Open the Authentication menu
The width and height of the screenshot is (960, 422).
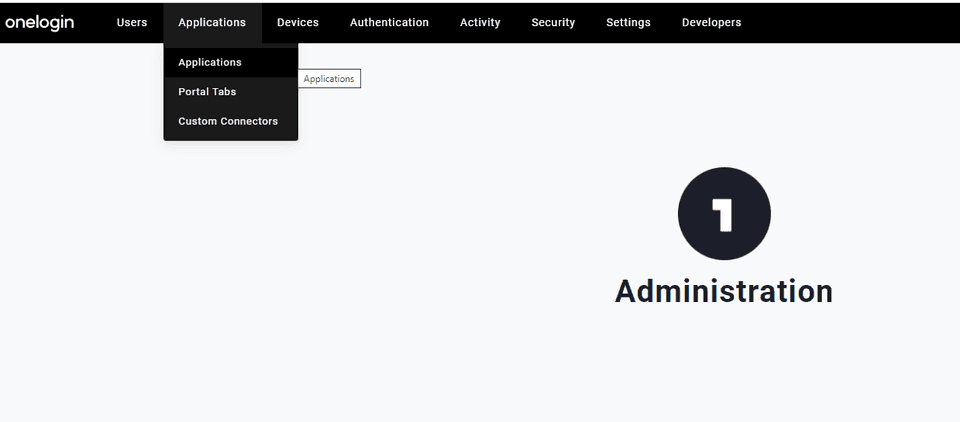point(389,23)
